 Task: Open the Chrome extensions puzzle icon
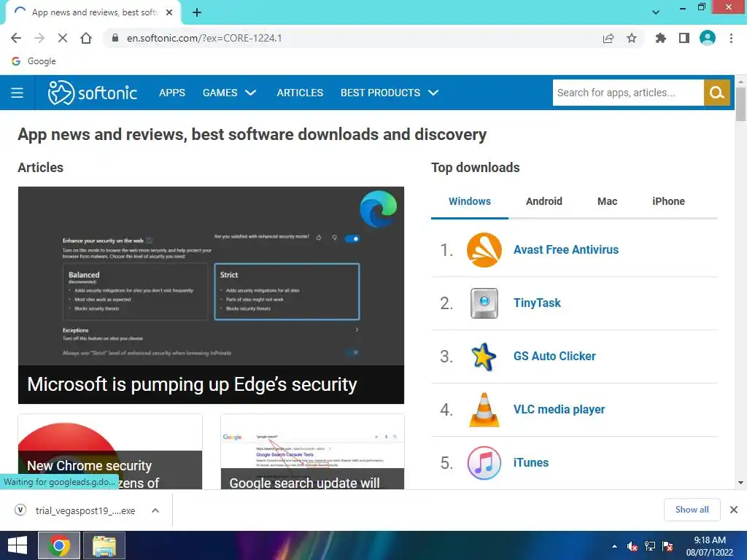click(660, 38)
